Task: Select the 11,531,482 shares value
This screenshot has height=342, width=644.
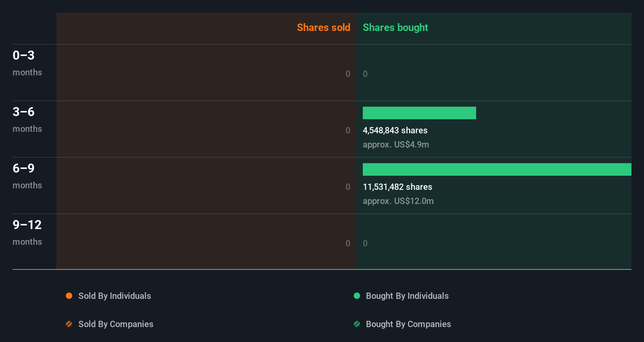Action: click(x=397, y=187)
